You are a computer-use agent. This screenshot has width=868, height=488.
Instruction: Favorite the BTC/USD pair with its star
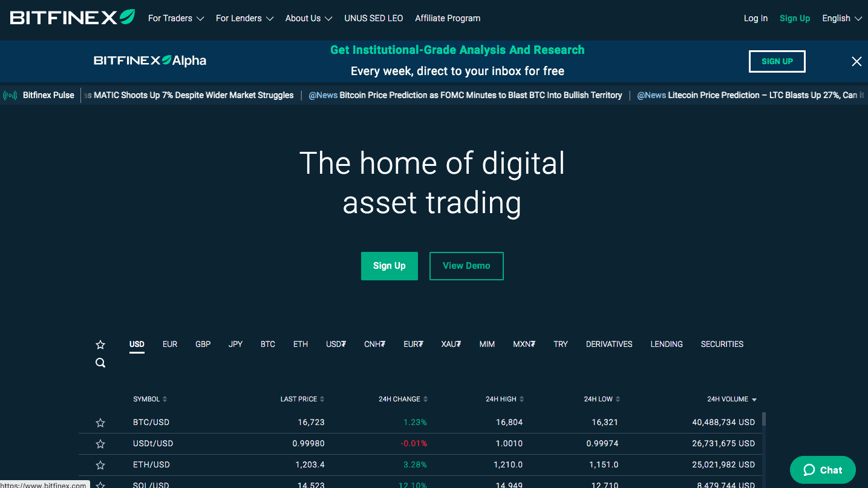(100, 423)
